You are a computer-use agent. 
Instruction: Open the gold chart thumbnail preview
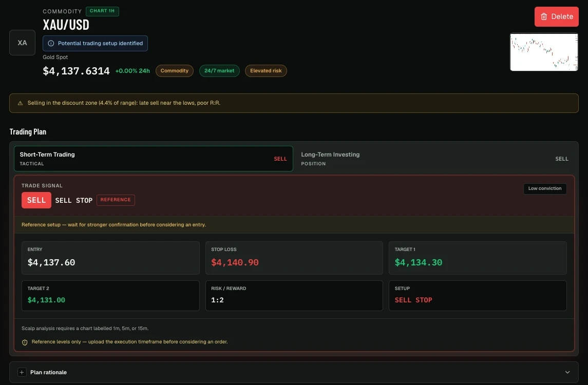(544, 52)
